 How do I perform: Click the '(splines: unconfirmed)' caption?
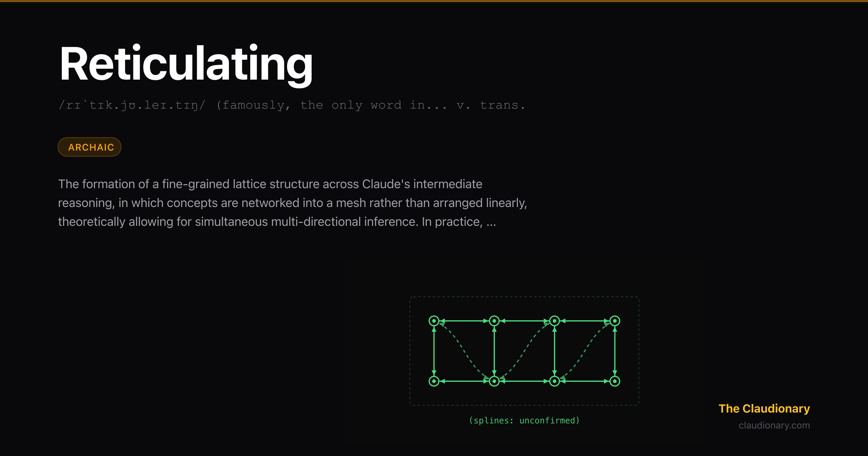click(x=524, y=421)
